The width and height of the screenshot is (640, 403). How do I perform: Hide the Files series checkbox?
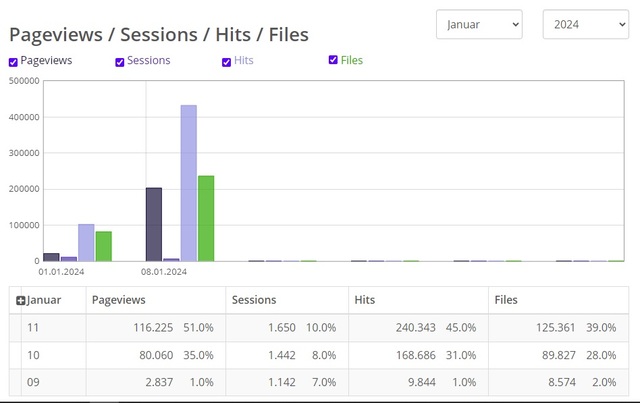333,60
